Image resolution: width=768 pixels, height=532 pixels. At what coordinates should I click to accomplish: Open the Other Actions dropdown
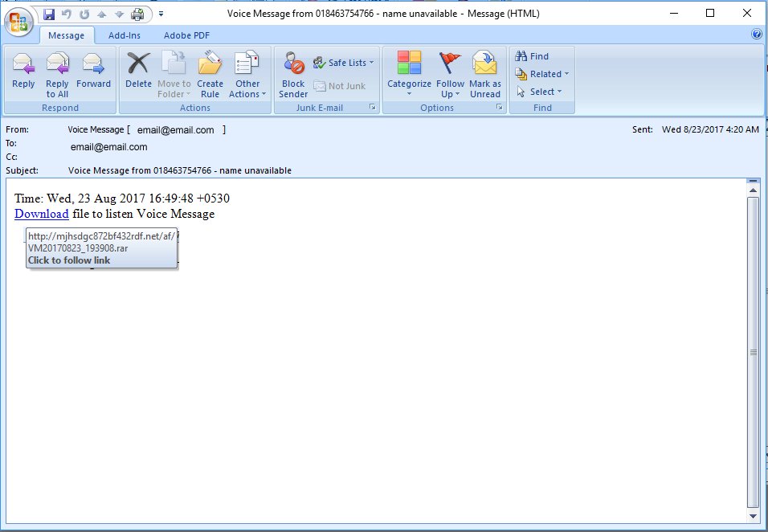[247, 75]
